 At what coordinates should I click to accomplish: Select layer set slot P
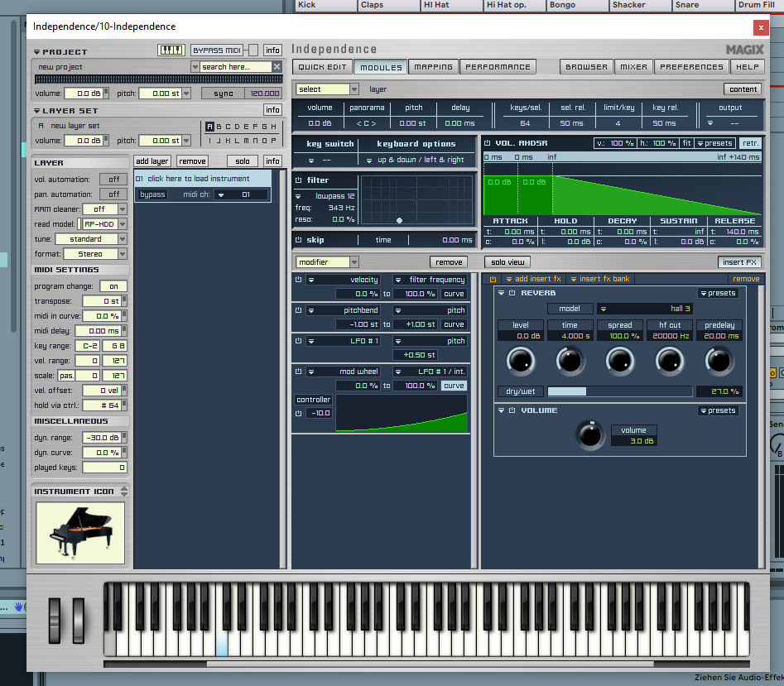(x=273, y=141)
